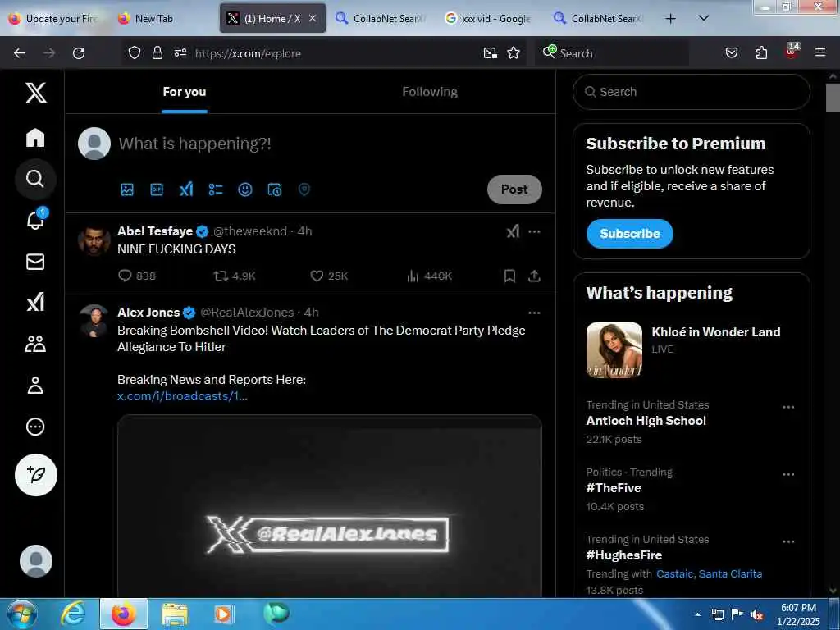
Task: Open Firefox extensions puzzle icon
Action: (761, 52)
